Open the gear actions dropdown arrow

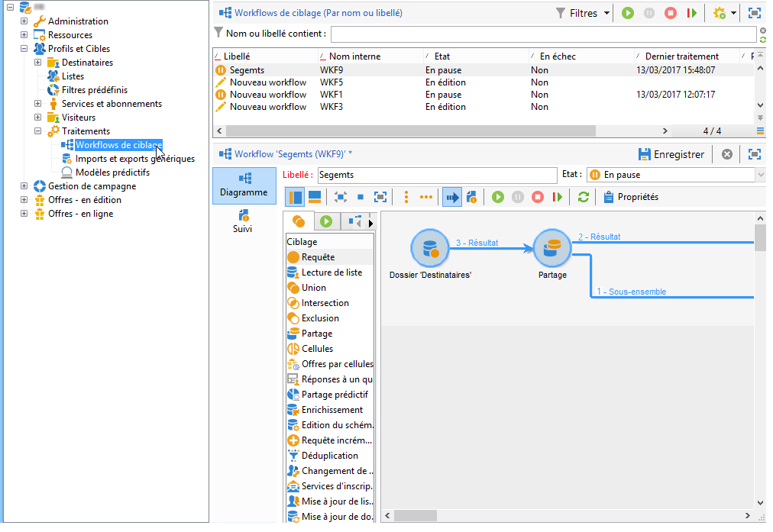[733, 13]
